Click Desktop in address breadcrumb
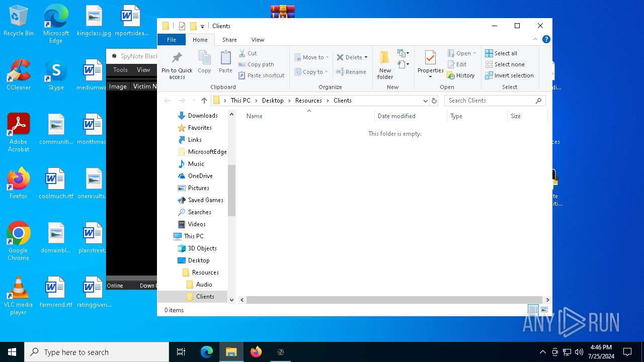 pyautogui.click(x=273, y=101)
